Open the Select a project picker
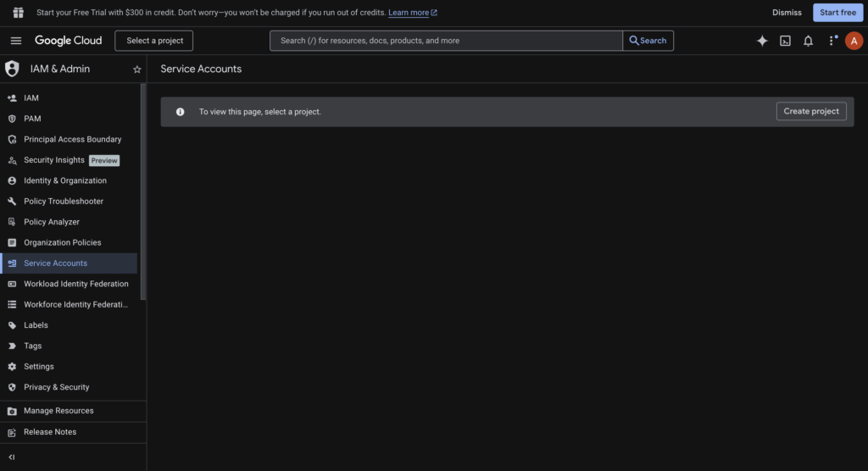This screenshot has height=471, width=868. 154,41
